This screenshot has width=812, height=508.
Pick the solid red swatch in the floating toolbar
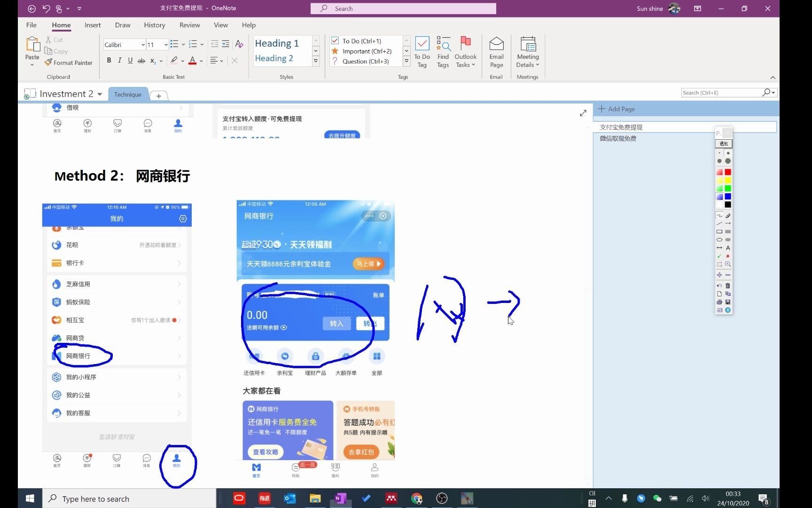(x=728, y=172)
